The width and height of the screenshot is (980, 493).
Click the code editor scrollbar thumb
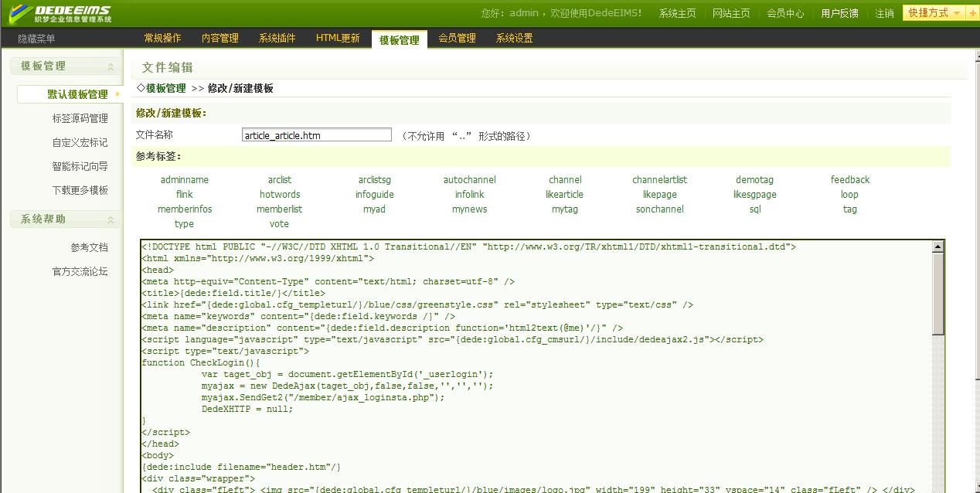click(x=937, y=294)
